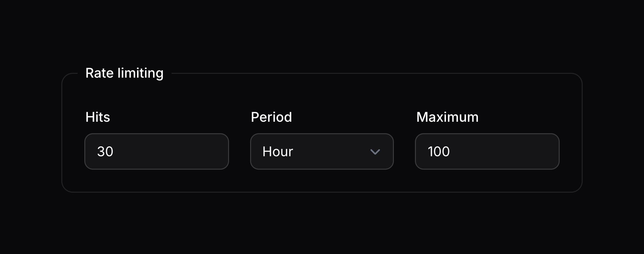Click the value 100 in Maximum field
The image size is (644, 254).
439,151
